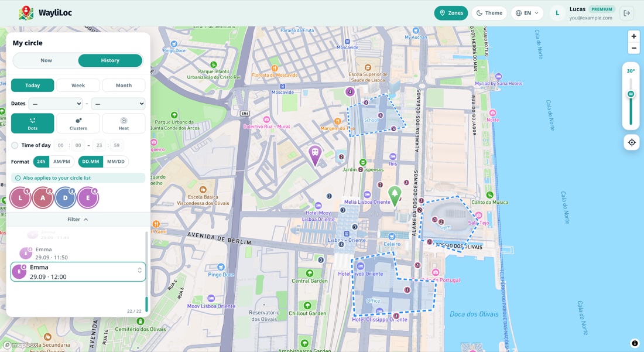The width and height of the screenshot is (644, 352).
Task: Toggle the Theme button
Action: click(x=489, y=13)
